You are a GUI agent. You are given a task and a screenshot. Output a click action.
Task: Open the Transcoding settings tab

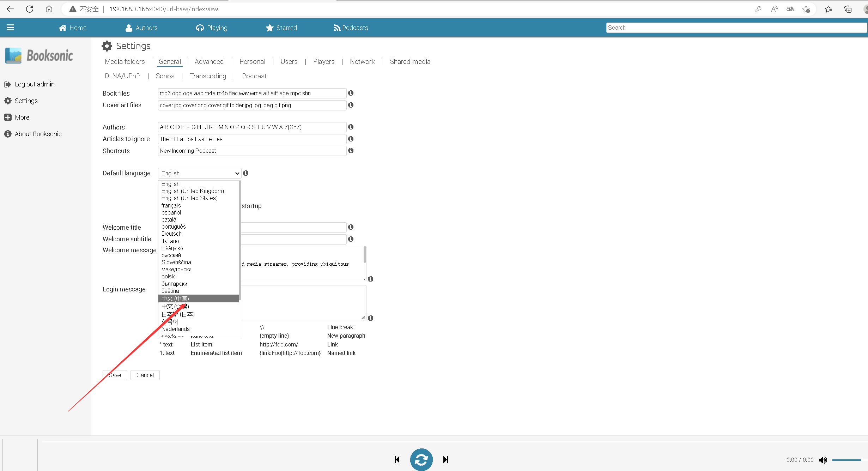pos(208,76)
